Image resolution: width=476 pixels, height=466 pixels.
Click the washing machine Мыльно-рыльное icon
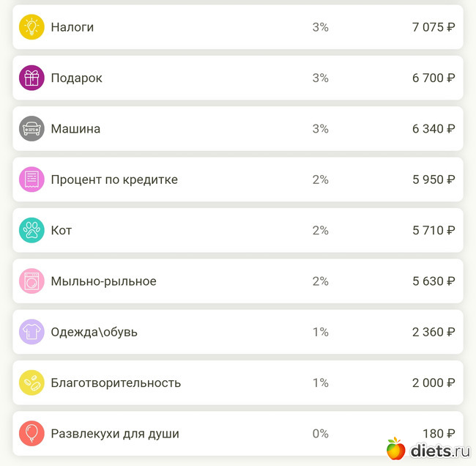tap(31, 281)
